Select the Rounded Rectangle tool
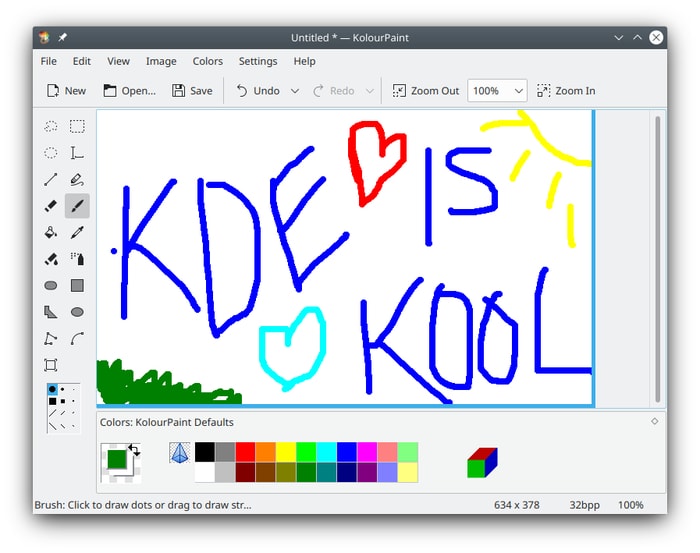 [51, 286]
